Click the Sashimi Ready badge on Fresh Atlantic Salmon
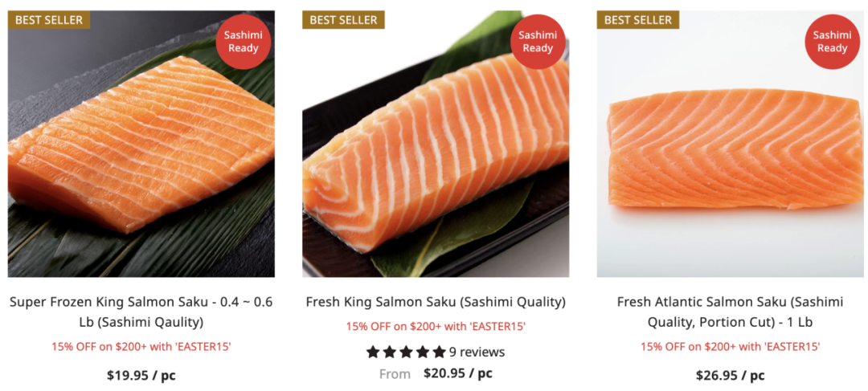The width and height of the screenshot is (868, 391). (x=832, y=42)
